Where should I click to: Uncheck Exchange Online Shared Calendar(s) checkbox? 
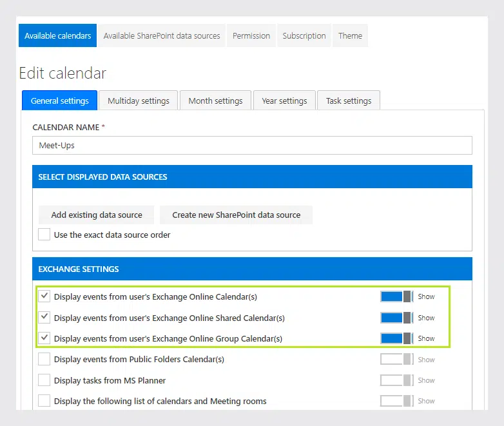click(x=44, y=317)
